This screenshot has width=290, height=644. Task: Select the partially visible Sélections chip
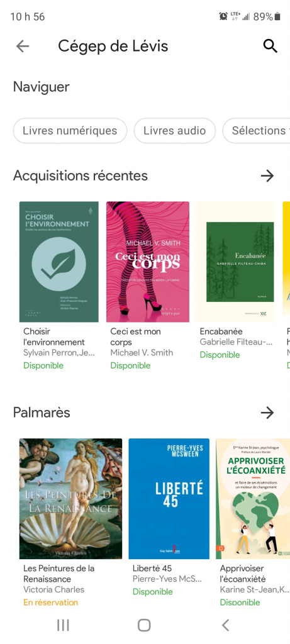(x=256, y=131)
